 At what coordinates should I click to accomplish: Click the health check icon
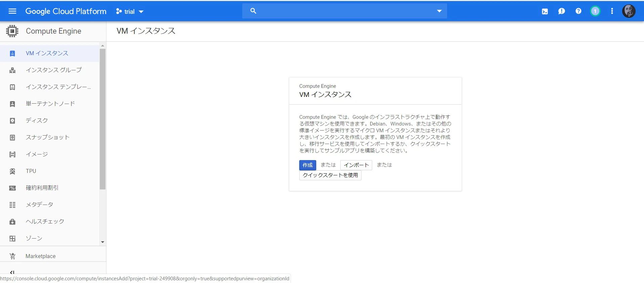(12, 222)
